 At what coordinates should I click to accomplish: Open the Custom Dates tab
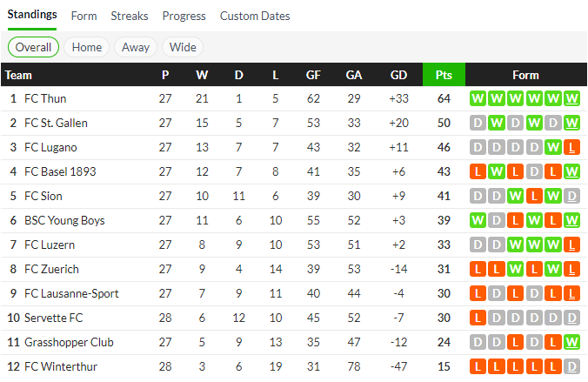coord(255,16)
